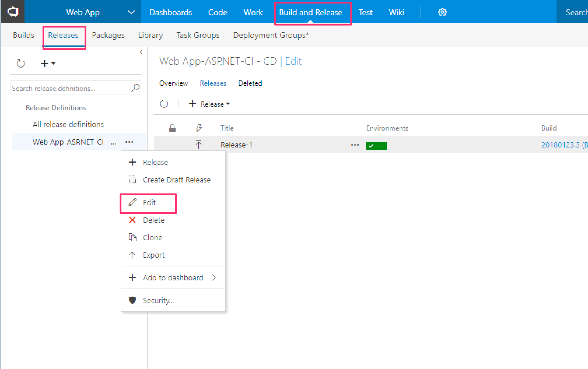This screenshot has width=588, height=369.
Task: Refresh the release definitions list
Action: click(x=21, y=63)
